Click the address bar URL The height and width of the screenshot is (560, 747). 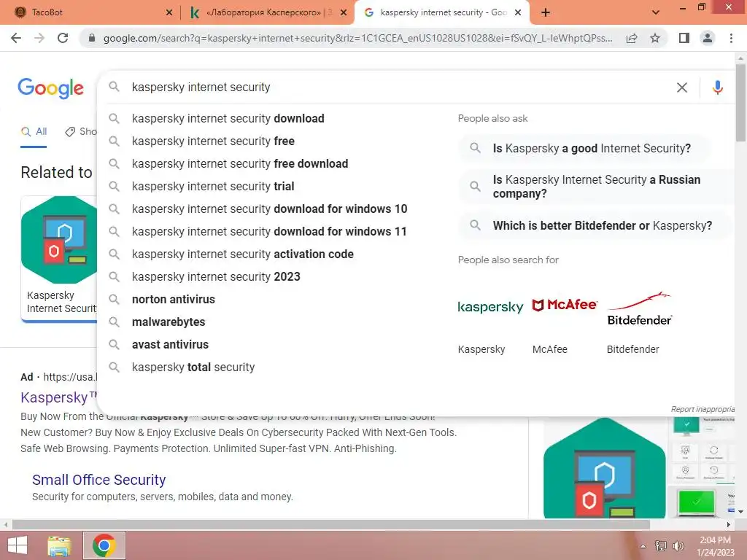(x=357, y=38)
